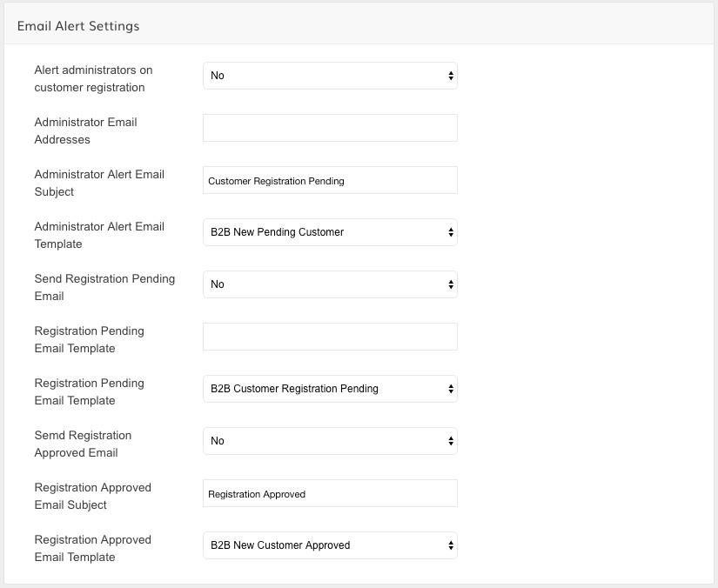
Task: Click the Administrator Email Addresses label
Action: (x=85, y=130)
